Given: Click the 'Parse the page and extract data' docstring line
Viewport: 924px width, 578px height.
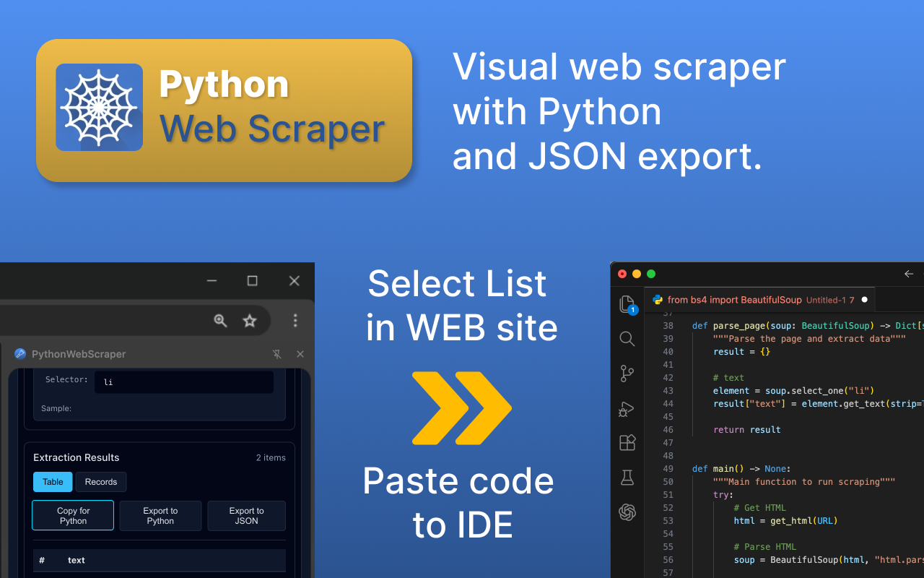Looking at the screenshot, I should [809, 339].
